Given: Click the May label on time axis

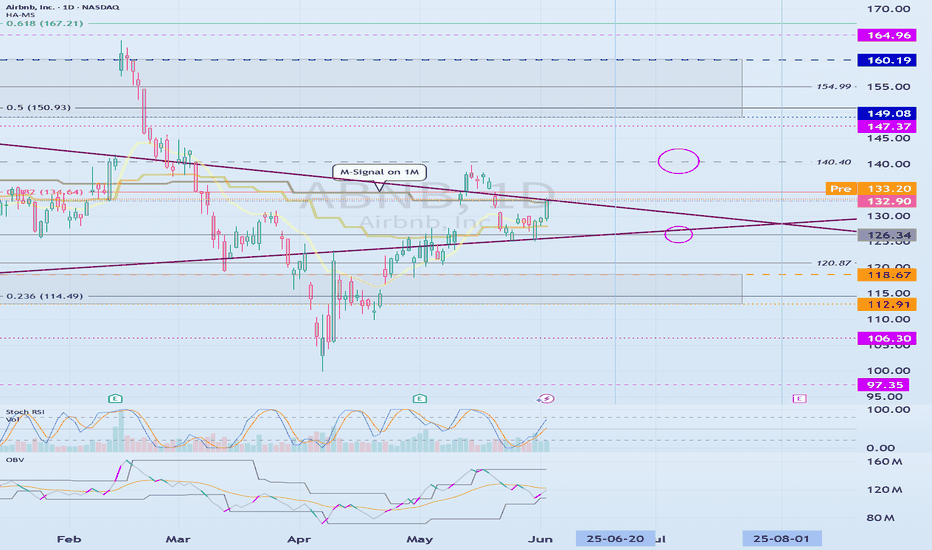Looking at the screenshot, I should pyautogui.click(x=419, y=539).
